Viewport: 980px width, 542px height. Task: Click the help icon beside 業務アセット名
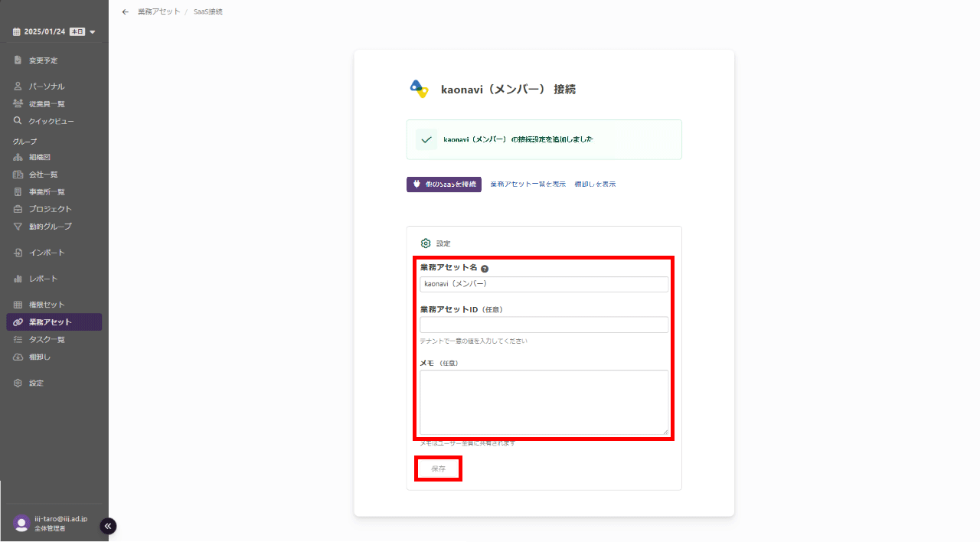point(485,269)
